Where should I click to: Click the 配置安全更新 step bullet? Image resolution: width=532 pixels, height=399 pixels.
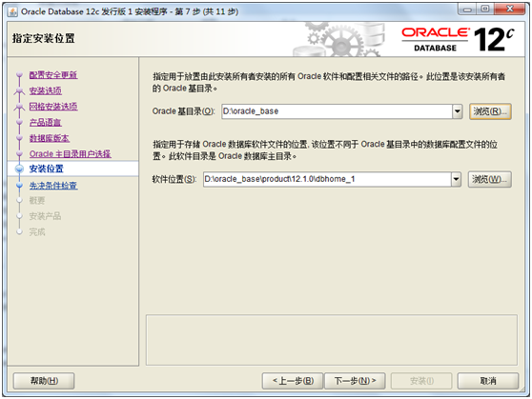coord(19,74)
